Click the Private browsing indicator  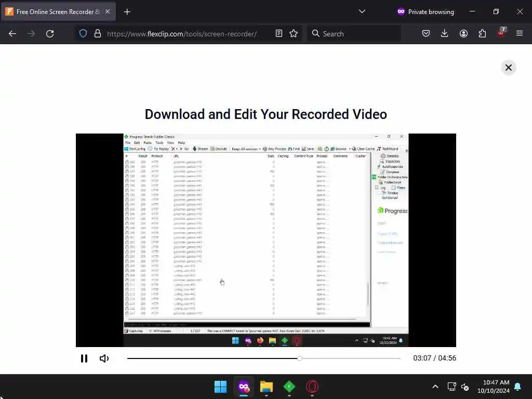click(425, 11)
